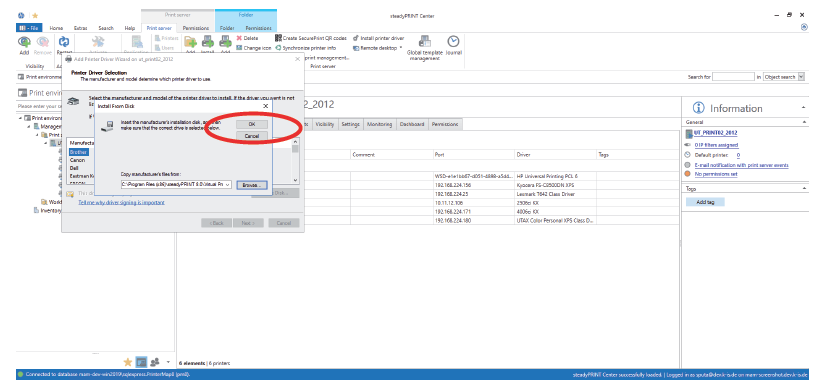
Task: Click the Delete icon in ribbon
Action: (247, 38)
